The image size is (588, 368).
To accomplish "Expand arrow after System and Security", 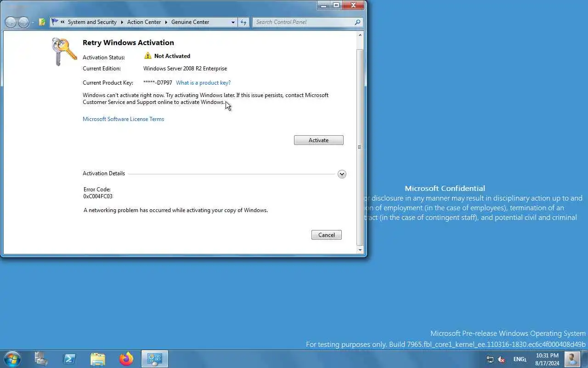I will pos(122,22).
